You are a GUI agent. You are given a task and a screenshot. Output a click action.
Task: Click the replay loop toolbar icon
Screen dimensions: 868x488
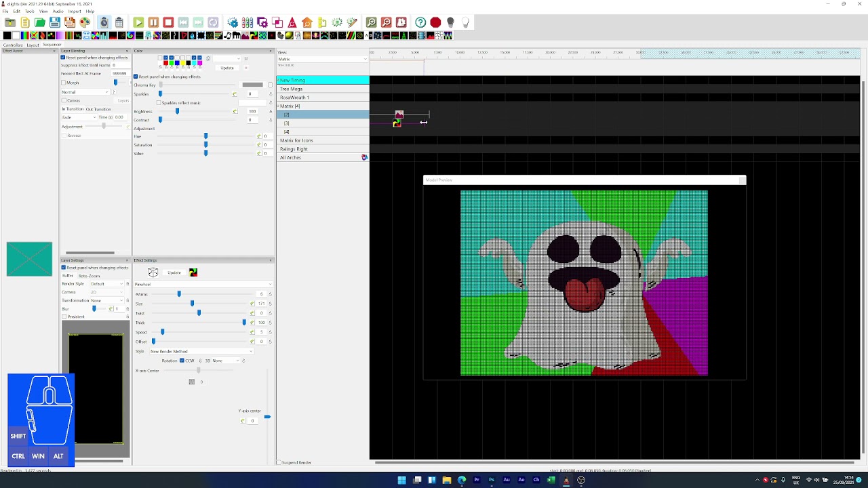coord(213,22)
